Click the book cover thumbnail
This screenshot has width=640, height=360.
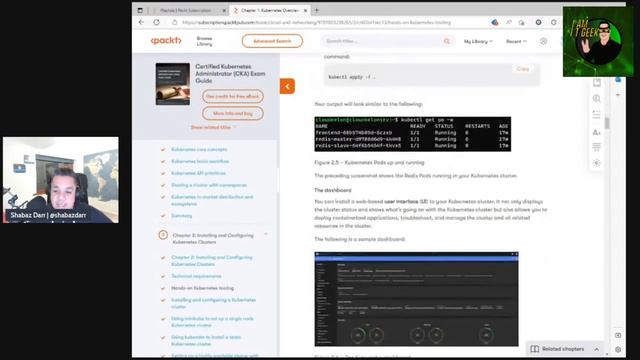point(173,84)
